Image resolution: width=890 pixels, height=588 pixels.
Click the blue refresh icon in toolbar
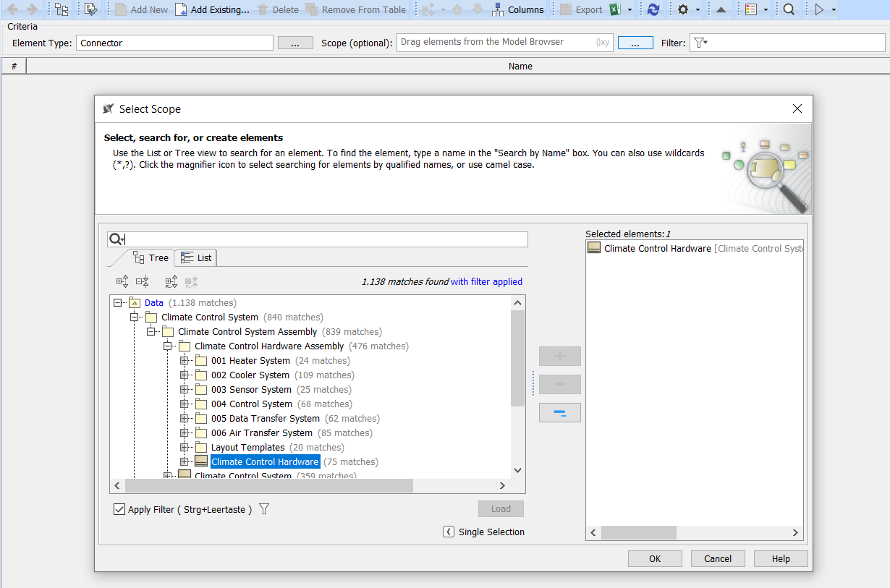pos(653,9)
